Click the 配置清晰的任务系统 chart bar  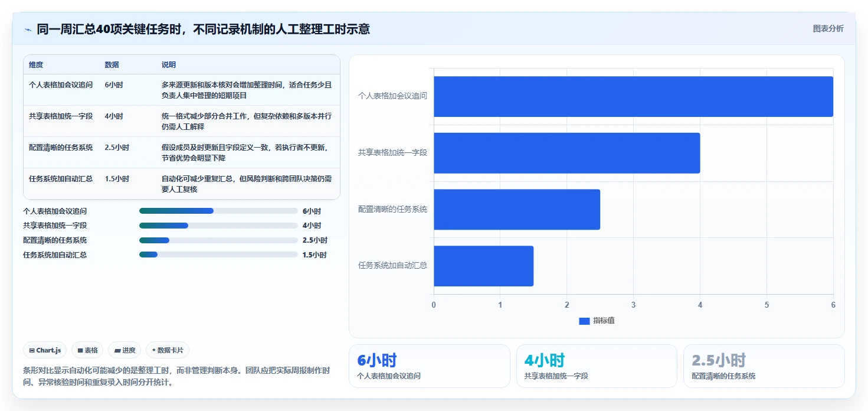(517, 210)
